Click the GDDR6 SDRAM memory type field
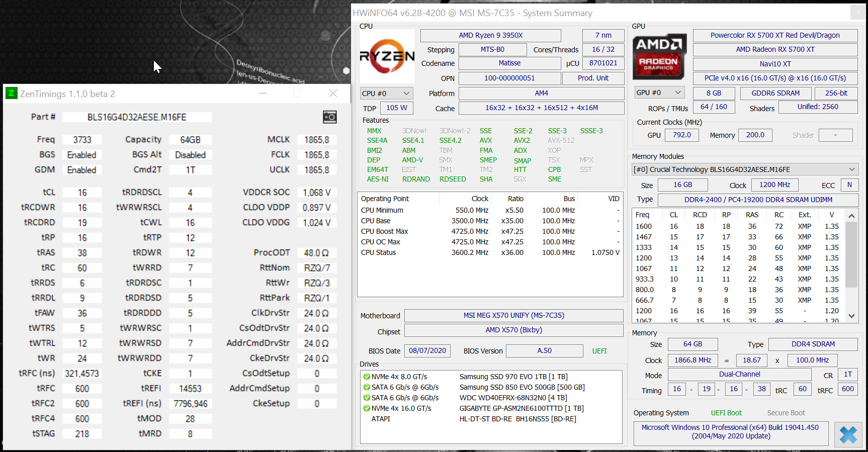868x452 pixels. point(775,93)
